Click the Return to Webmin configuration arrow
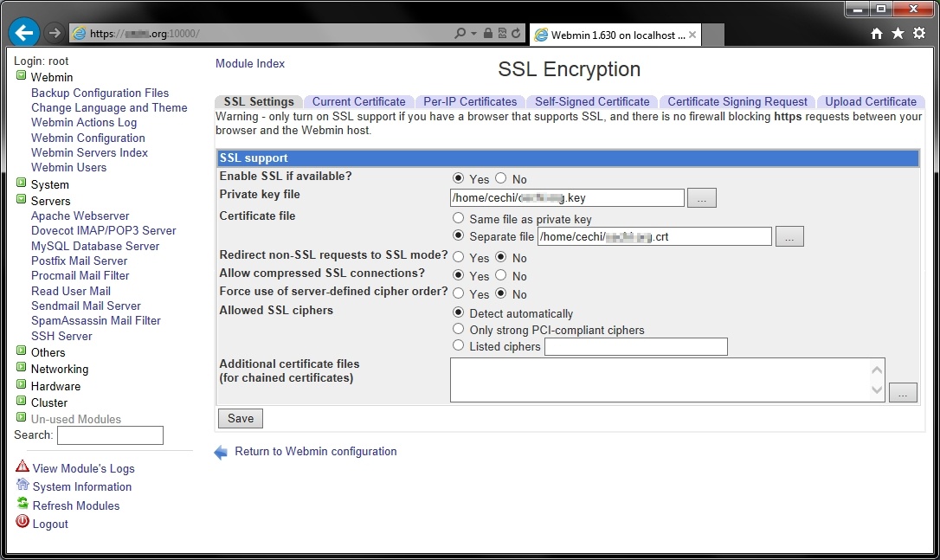Image resolution: width=940 pixels, height=560 pixels. [x=222, y=452]
